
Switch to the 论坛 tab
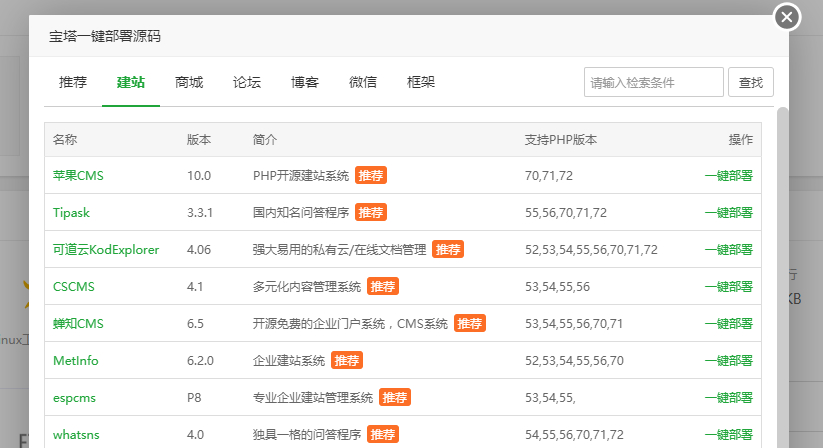247,82
